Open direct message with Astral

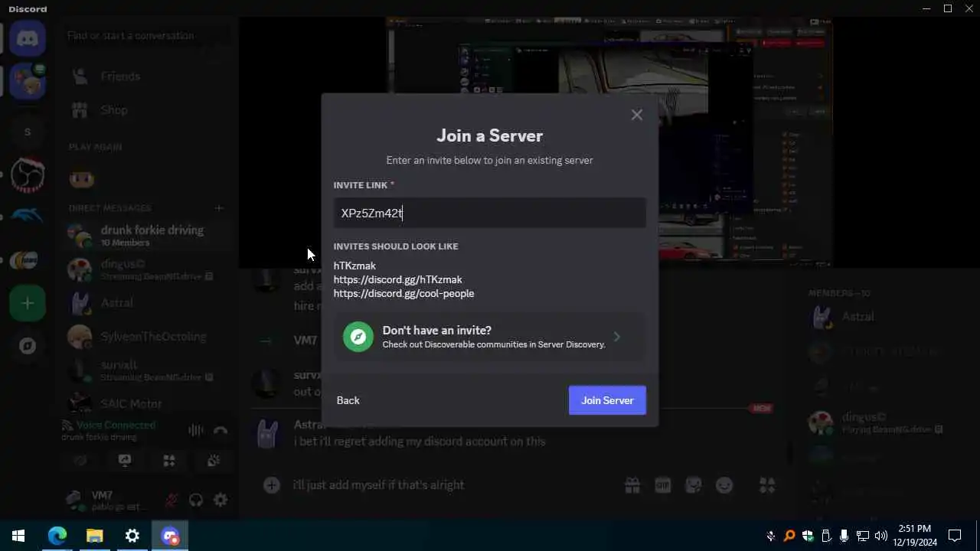click(147, 303)
